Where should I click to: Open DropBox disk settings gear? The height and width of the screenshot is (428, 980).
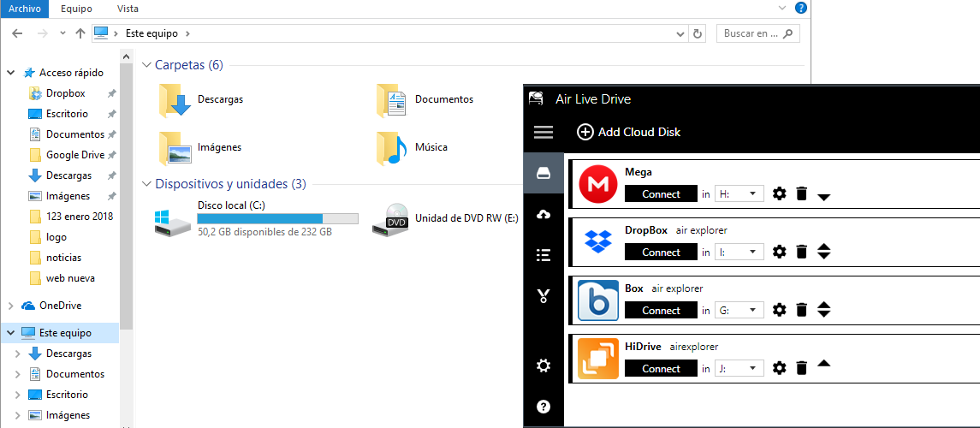[x=779, y=252]
